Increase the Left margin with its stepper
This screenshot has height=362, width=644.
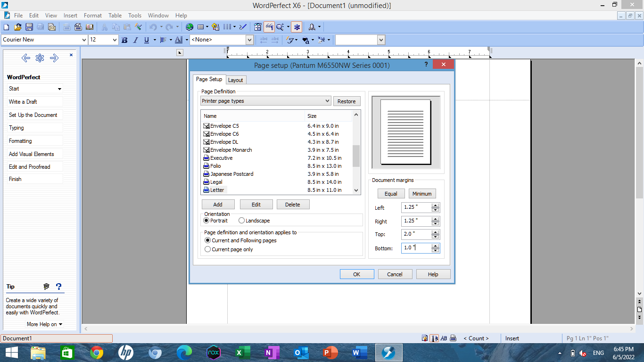point(436,205)
